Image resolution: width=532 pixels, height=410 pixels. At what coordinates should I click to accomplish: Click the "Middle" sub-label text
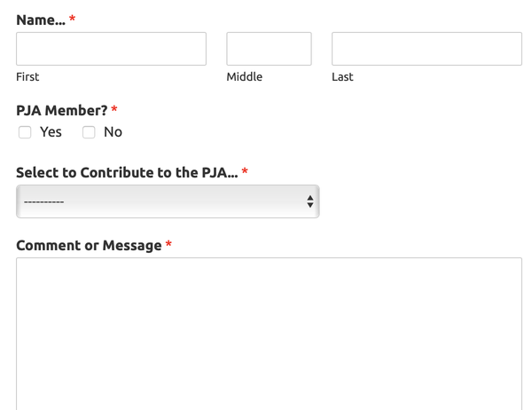coord(244,77)
